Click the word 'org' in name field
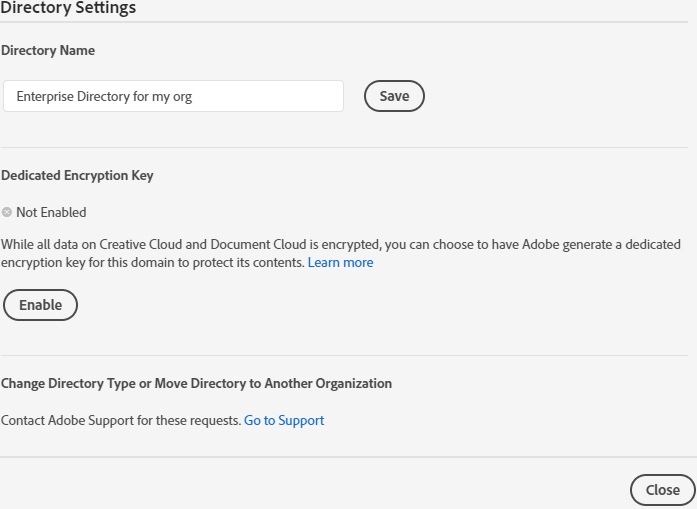The width and height of the screenshot is (697, 509). (183, 97)
